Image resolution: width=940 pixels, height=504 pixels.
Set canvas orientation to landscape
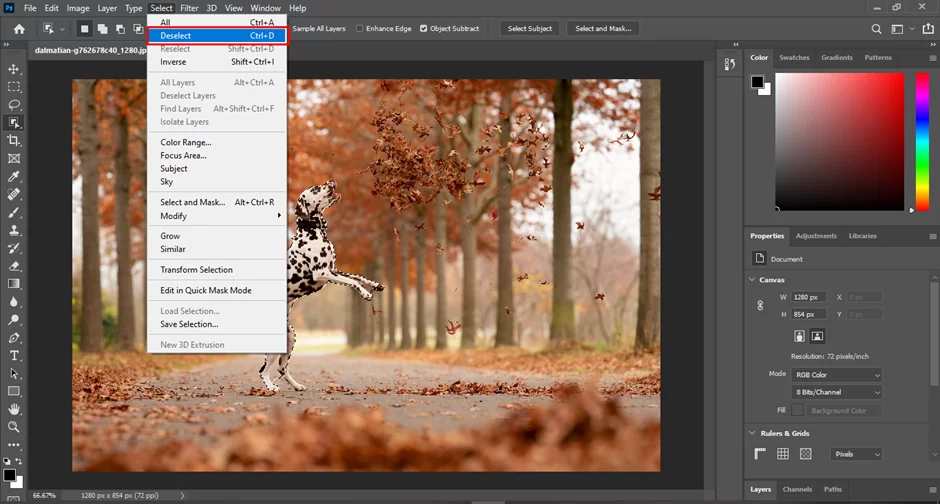(817, 336)
